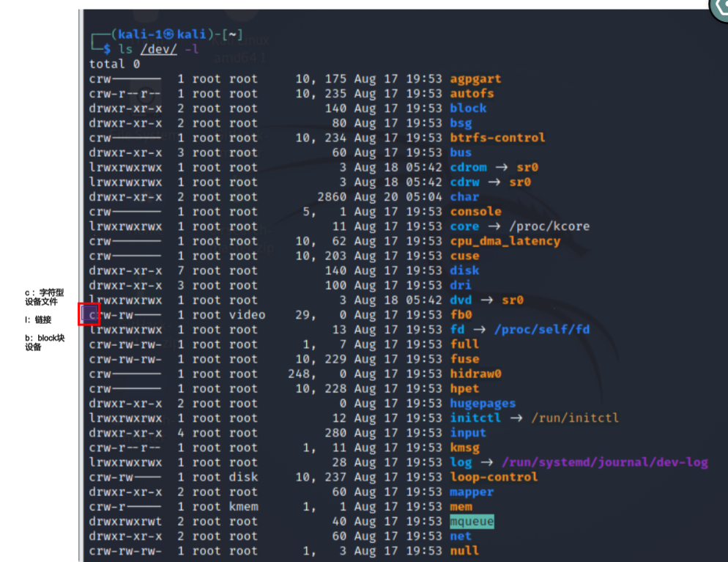
Task: Click the /run/systemd/journal/dev-log link target
Action: [x=605, y=462]
